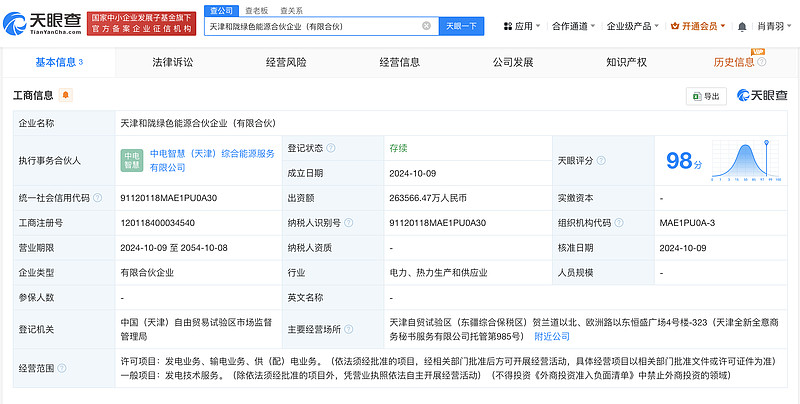Click the help icon next to 组织机构代码
This screenshot has width=800, height=404.
tap(619, 223)
